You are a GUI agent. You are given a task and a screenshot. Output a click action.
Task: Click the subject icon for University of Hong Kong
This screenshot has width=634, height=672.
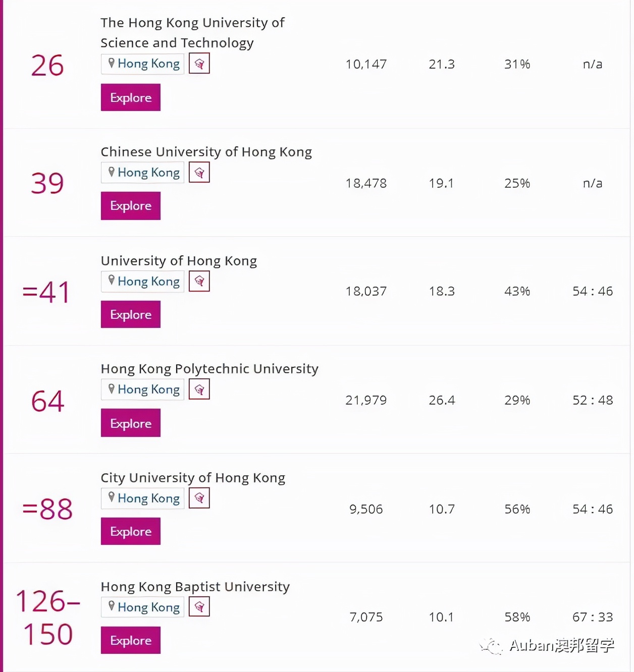pyautogui.click(x=199, y=282)
